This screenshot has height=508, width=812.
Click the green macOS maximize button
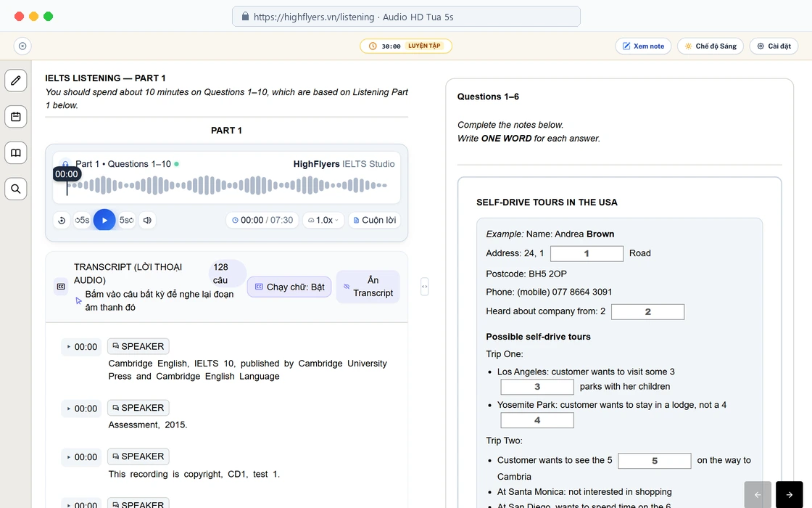(x=48, y=17)
